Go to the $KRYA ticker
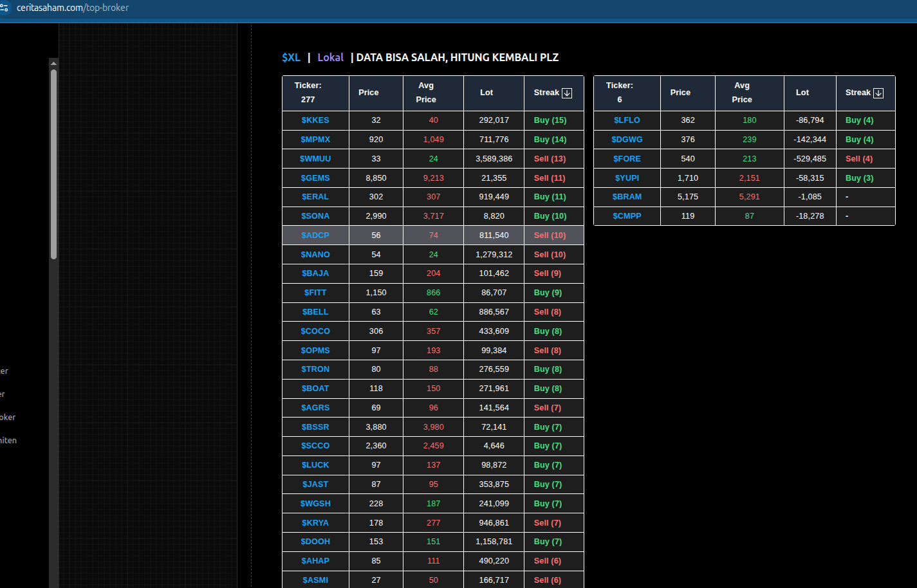Image resolution: width=917 pixels, height=588 pixels. (315, 523)
